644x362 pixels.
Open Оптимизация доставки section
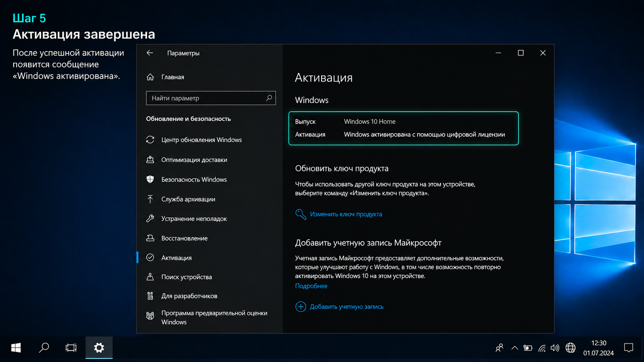pyautogui.click(x=194, y=160)
